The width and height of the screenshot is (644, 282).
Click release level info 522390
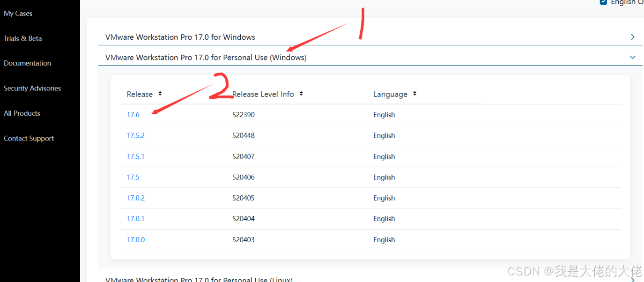tap(244, 115)
